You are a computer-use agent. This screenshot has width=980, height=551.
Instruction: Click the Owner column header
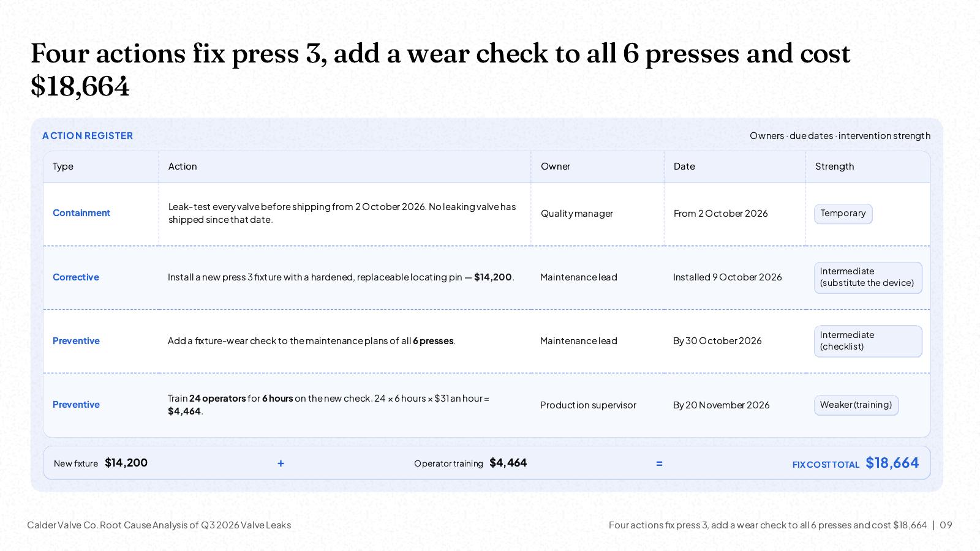(556, 167)
